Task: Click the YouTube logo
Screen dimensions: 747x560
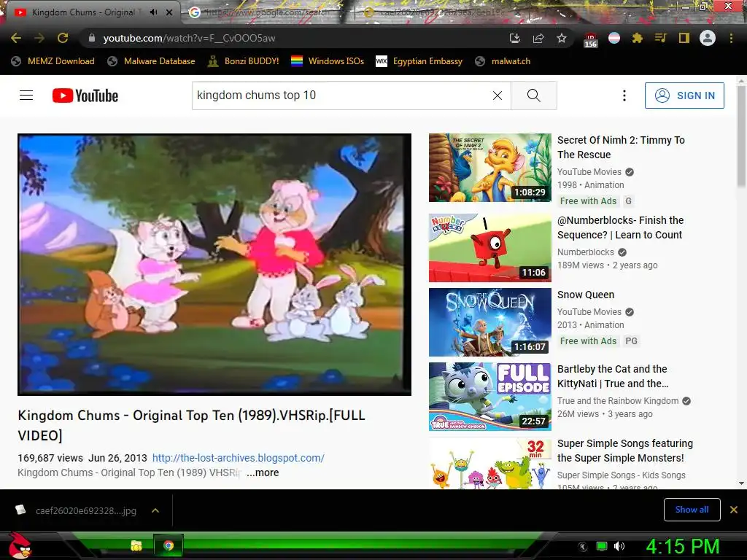Action: click(85, 96)
